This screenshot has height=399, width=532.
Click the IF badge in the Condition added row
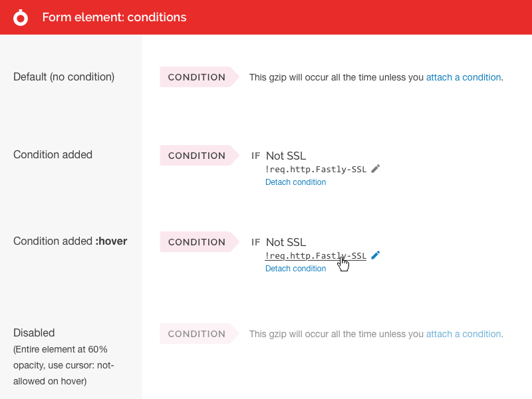click(x=256, y=156)
